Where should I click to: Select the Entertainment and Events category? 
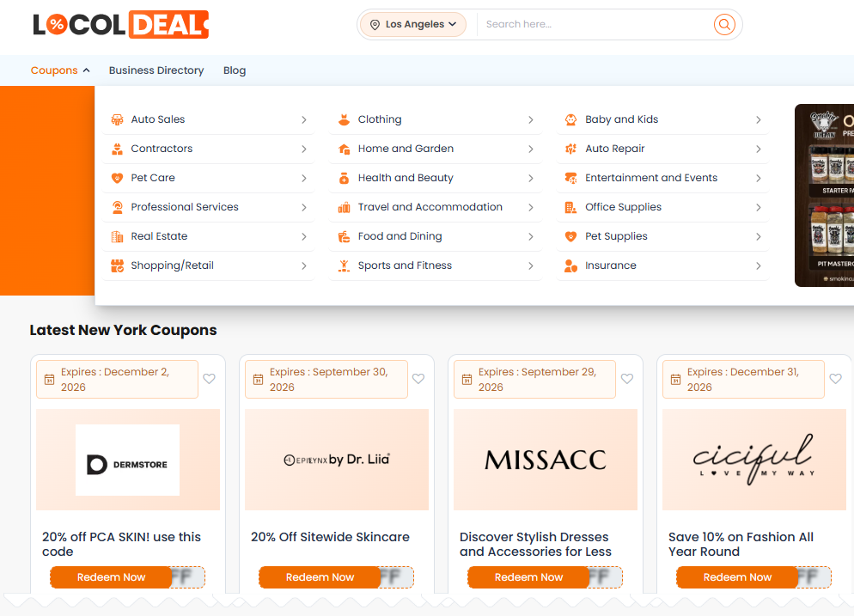[x=662, y=178]
